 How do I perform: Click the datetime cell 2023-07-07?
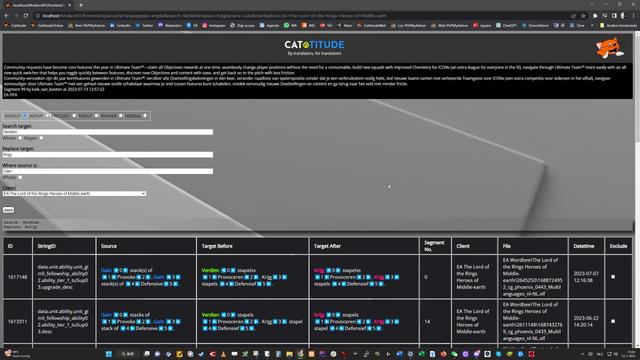[586, 277]
